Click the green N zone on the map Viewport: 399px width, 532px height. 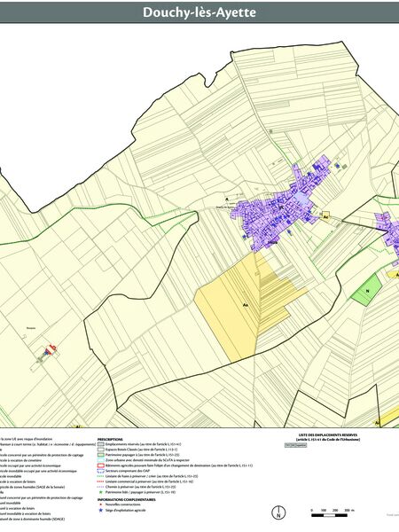[x=367, y=290]
